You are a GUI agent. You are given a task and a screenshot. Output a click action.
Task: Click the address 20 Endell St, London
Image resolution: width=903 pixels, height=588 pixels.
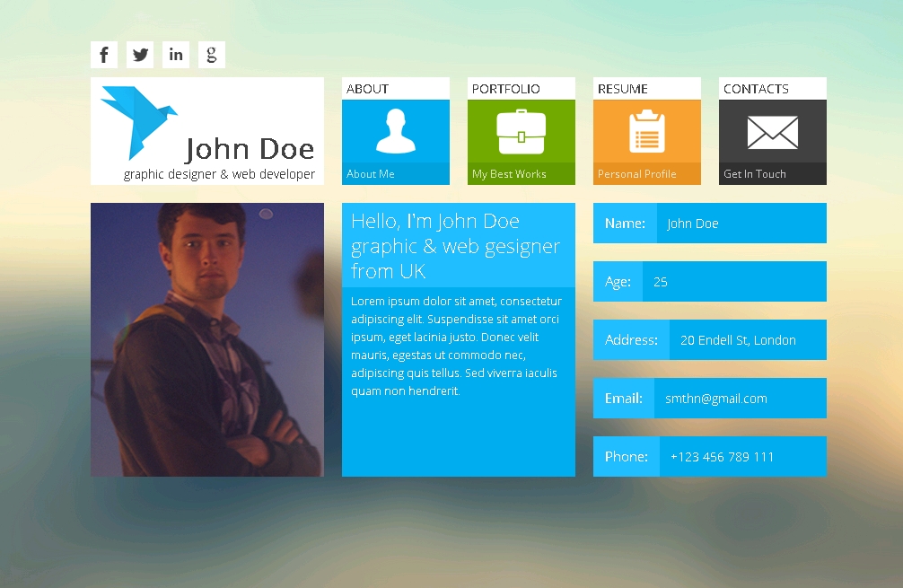738,340
